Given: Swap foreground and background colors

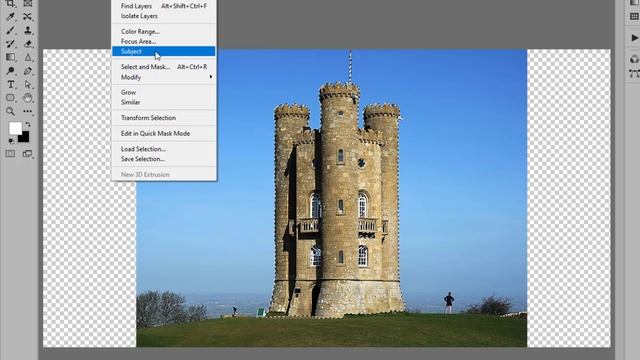Looking at the screenshot, I should 28,124.
